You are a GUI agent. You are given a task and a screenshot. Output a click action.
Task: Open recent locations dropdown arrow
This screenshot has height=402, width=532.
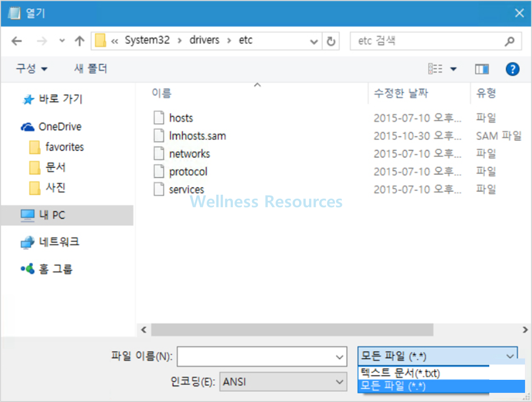point(62,41)
